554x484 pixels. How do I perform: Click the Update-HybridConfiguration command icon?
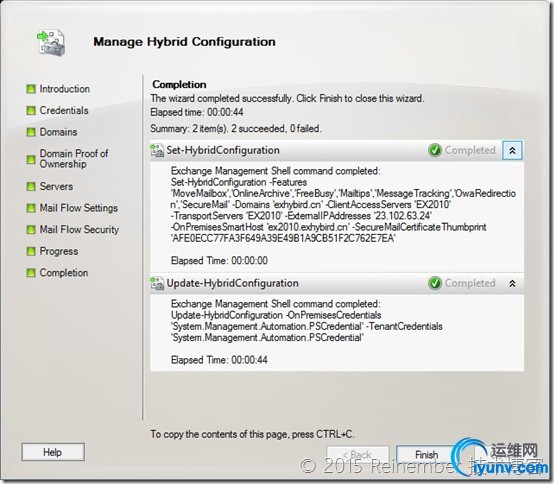tap(157, 283)
